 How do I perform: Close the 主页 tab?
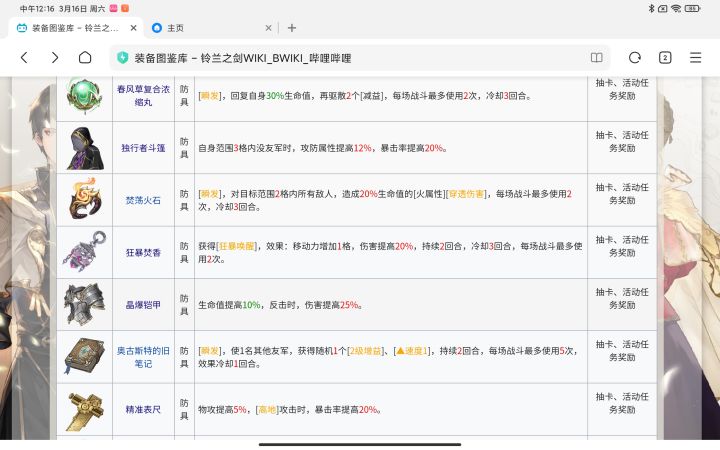click(x=267, y=28)
